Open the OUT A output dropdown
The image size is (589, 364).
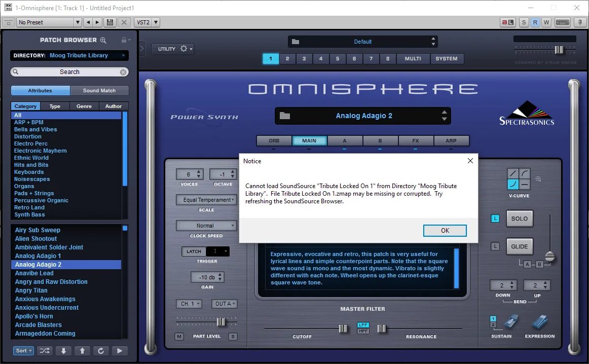[x=224, y=304]
